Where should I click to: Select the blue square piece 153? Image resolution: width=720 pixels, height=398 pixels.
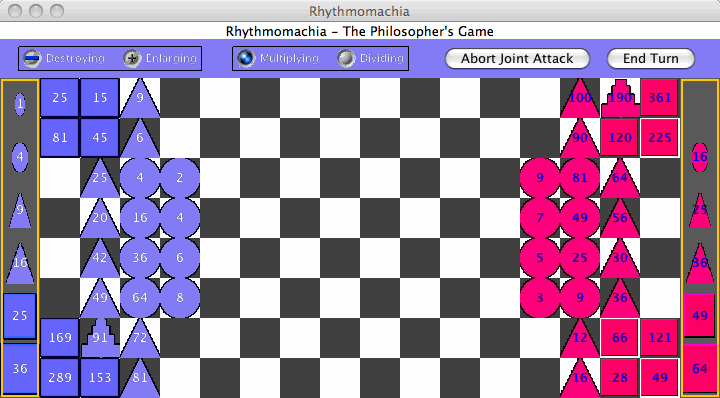(100, 378)
